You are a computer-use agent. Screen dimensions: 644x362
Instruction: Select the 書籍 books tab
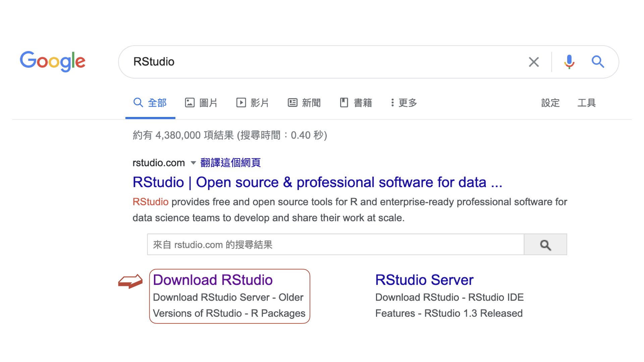[x=356, y=103]
